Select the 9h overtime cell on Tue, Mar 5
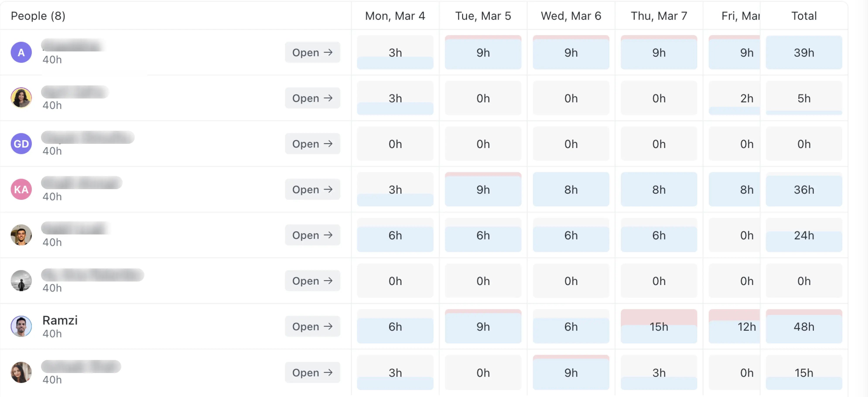 483,52
